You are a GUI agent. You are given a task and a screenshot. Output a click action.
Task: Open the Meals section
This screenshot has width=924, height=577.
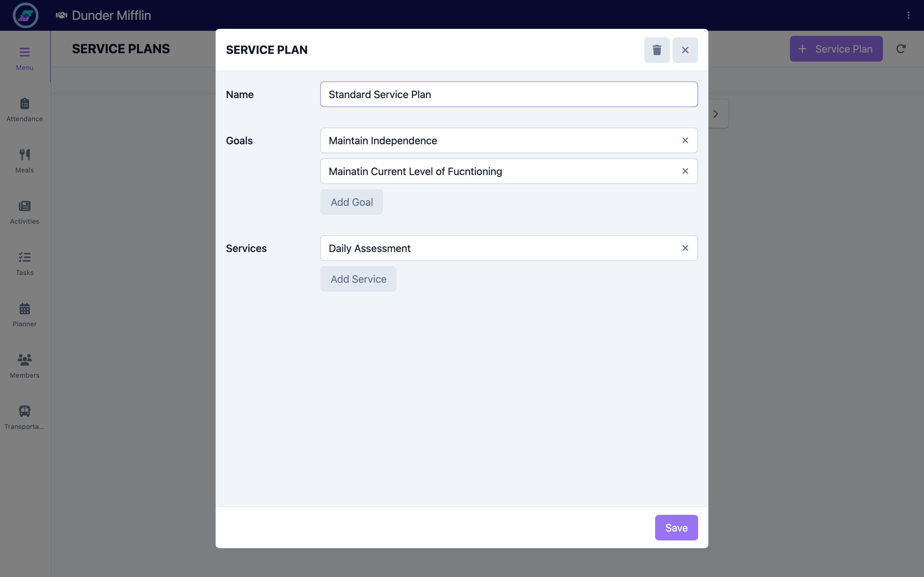pos(24,161)
